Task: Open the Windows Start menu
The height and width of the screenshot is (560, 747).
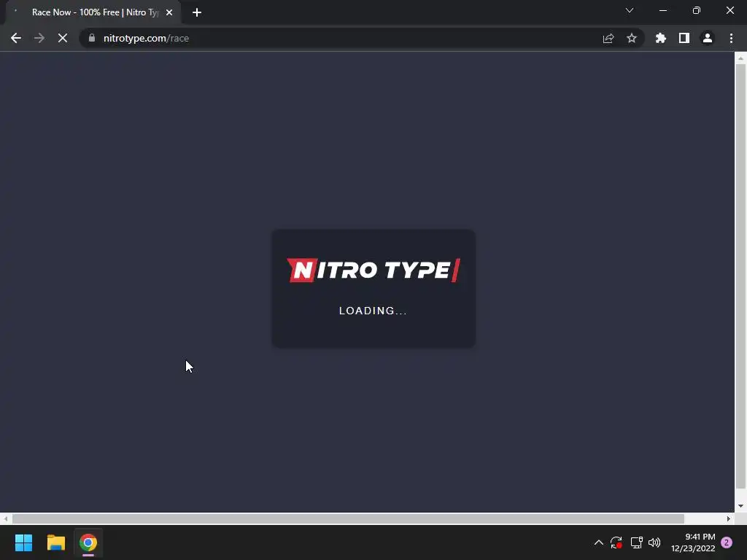Action: [x=23, y=542]
